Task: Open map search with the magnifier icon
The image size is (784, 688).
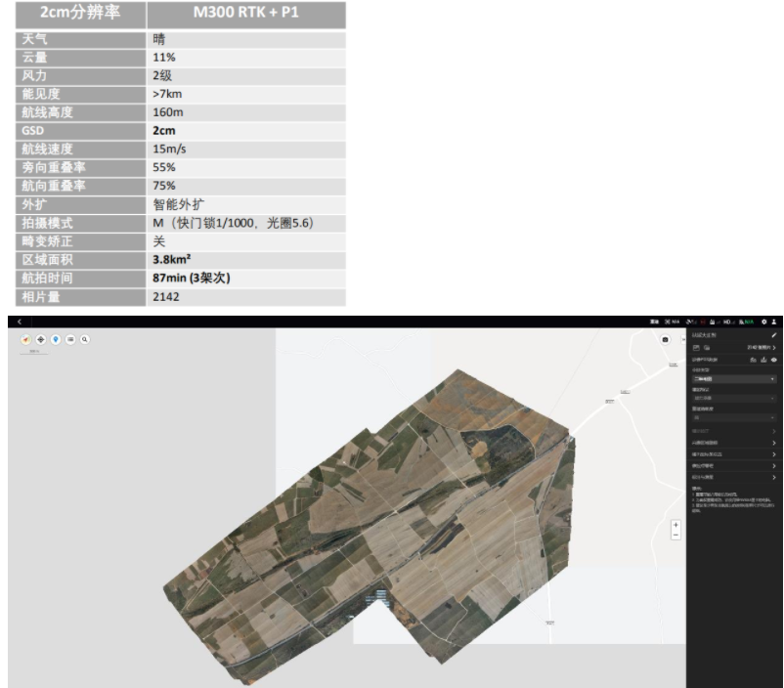Action: coord(85,339)
